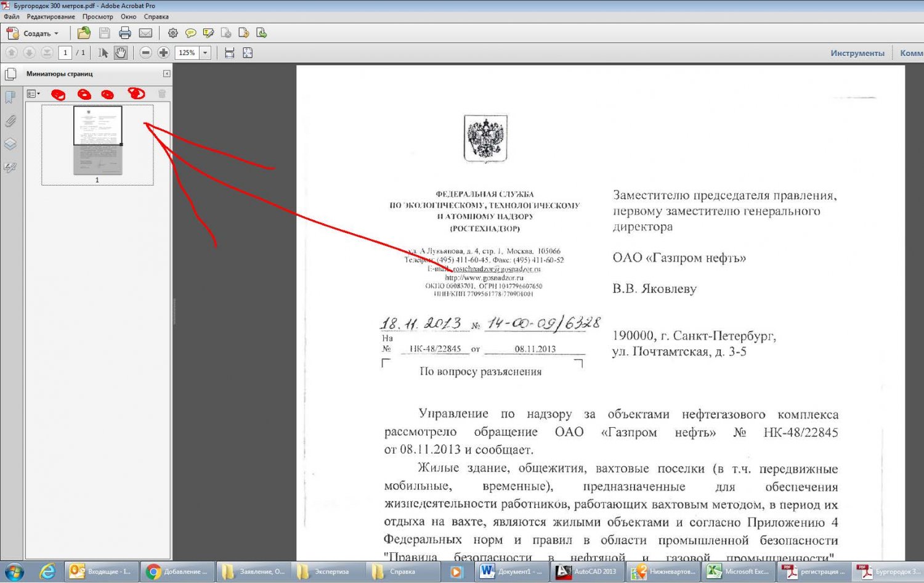This screenshot has width=924, height=583.
Task: Open the Экспертиза folder in taskbar
Action: [329, 571]
